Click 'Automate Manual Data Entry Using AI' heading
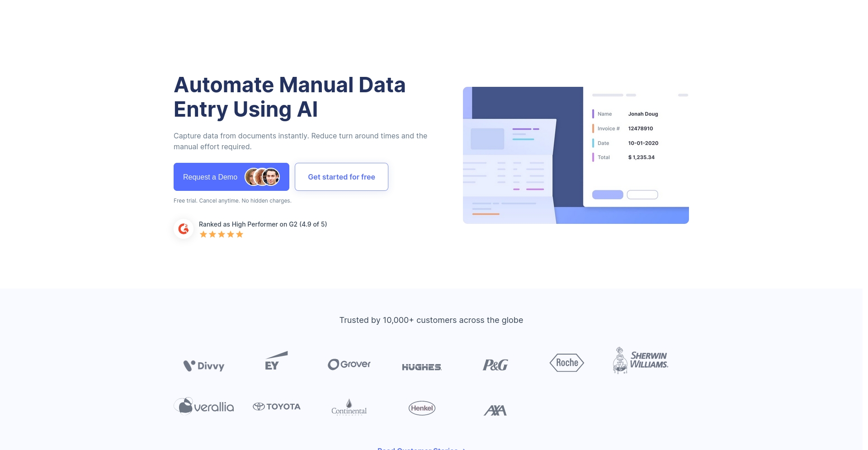 (x=290, y=97)
